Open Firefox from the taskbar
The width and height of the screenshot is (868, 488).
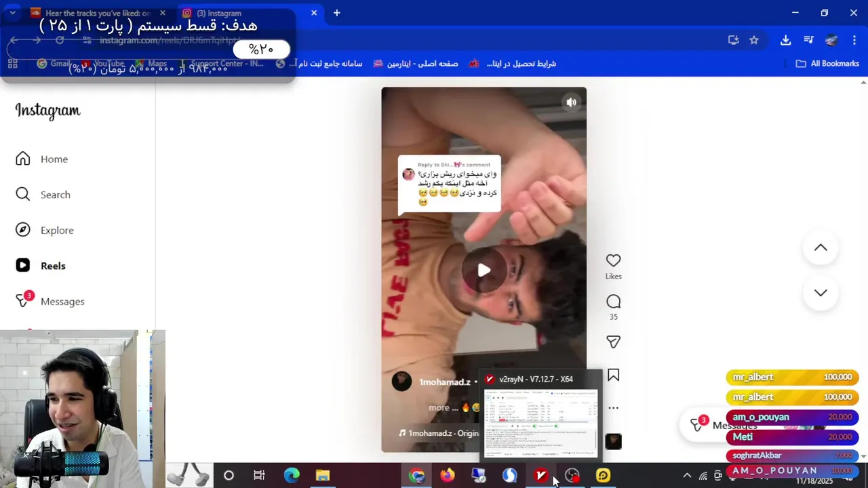pos(448,475)
